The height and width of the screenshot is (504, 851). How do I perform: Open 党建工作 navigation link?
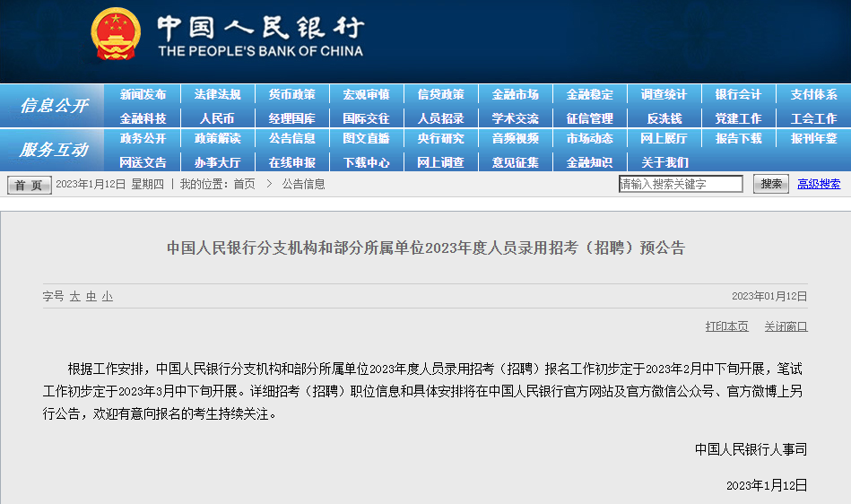(738, 118)
